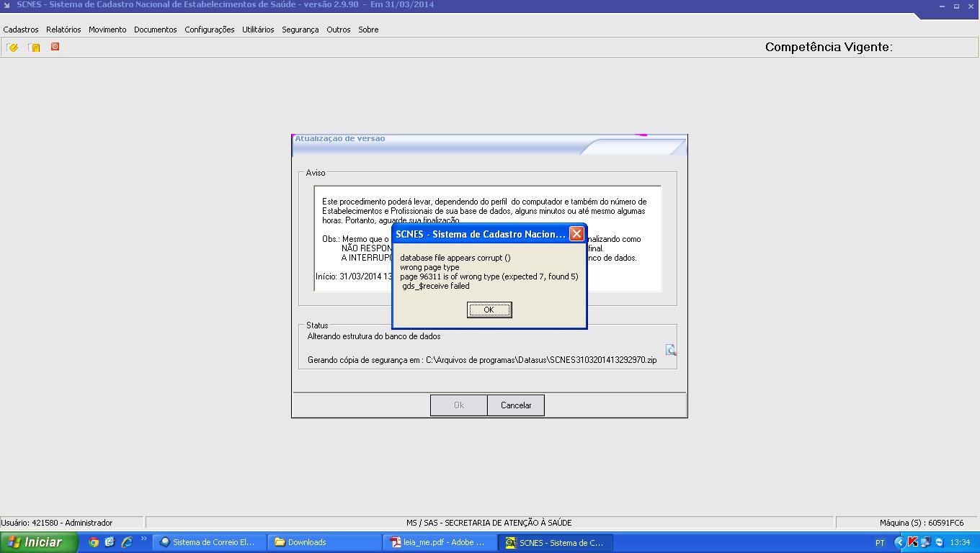The width and height of the screenshot is (980, 553).
Task: Open the network connection tray icon
Action: coord(926,542)
